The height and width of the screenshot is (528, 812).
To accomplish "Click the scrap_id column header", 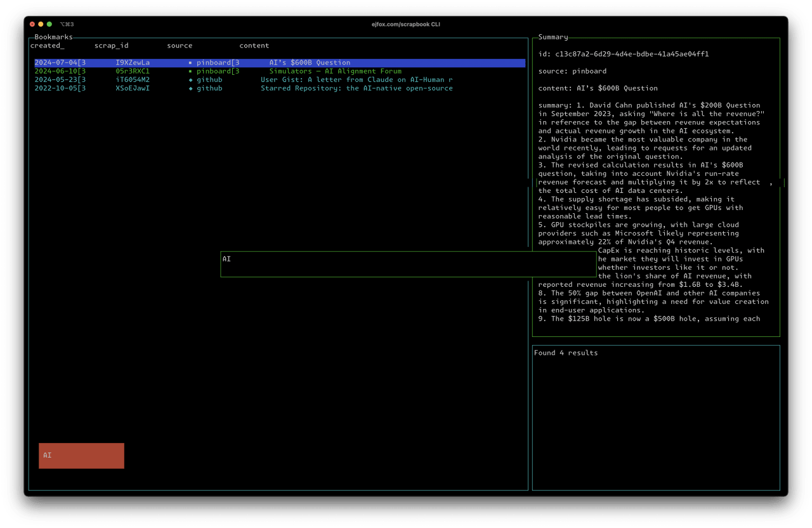I will tap(112, 46).
